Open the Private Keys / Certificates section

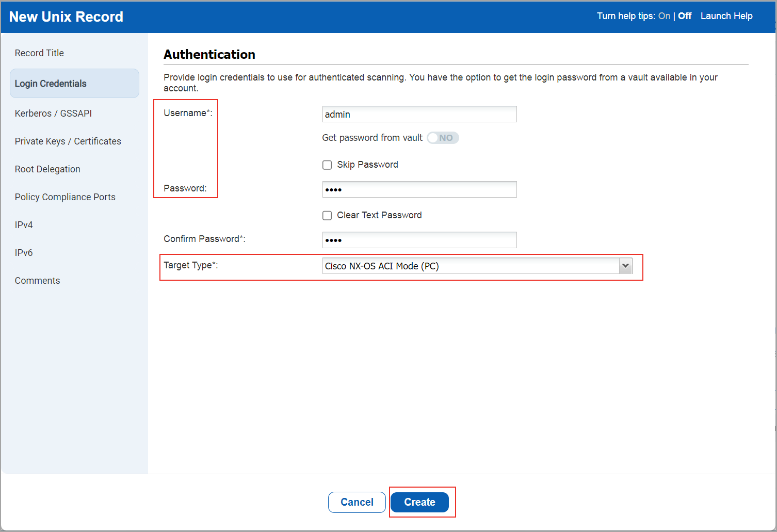pos(68,141)
